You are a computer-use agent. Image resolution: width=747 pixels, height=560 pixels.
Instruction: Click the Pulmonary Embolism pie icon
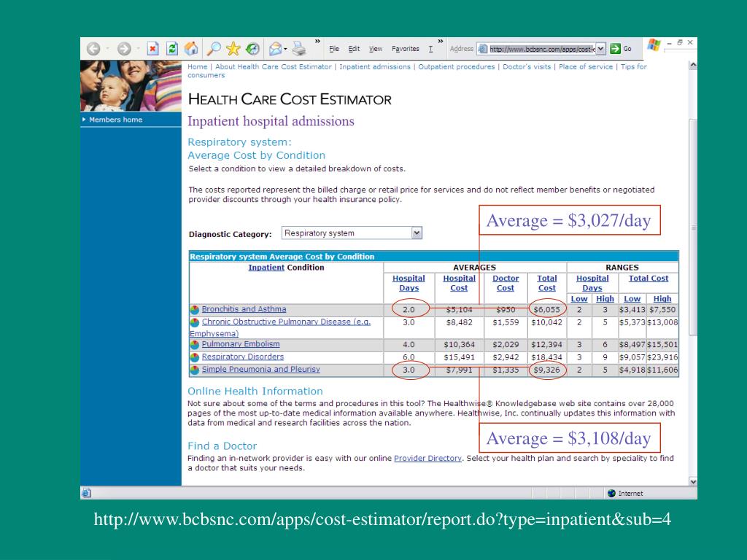194,345
